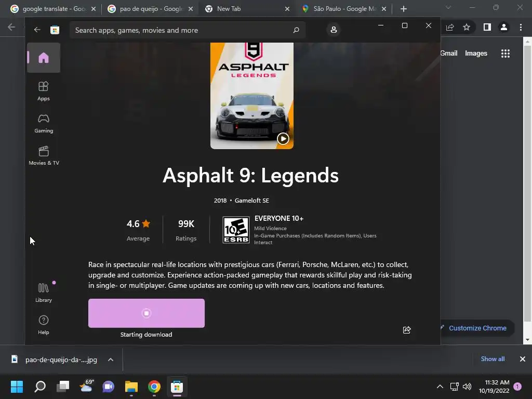This screenshot has height=399, width=532.
Task: Open the Chat app on the taskbar
Action: (108, 387)
